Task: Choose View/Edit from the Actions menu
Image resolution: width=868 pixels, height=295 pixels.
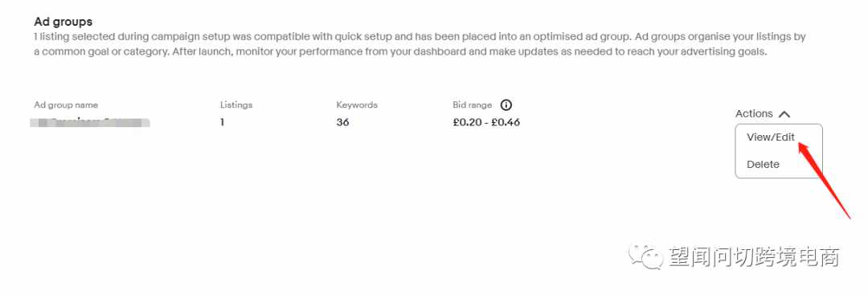Action: pos(771,137)
